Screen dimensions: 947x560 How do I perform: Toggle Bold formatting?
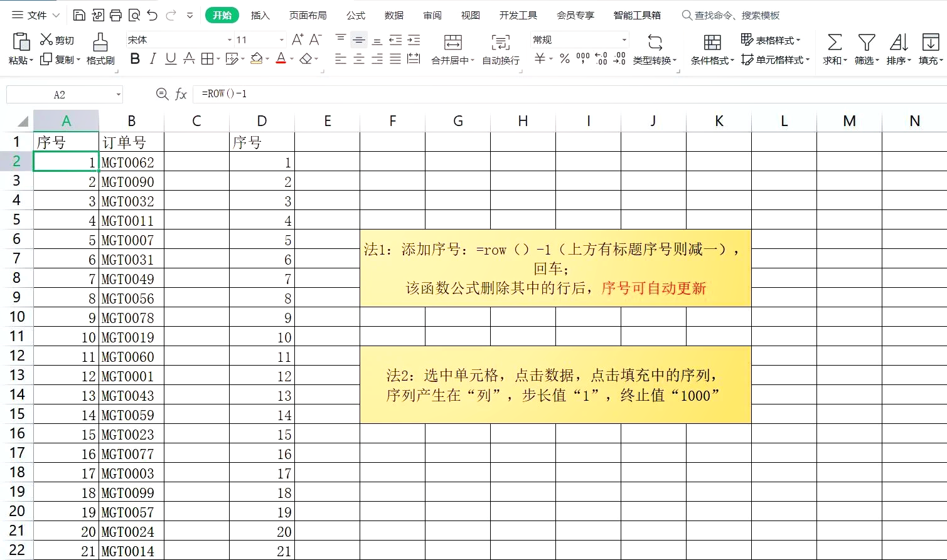pos(135,59)
